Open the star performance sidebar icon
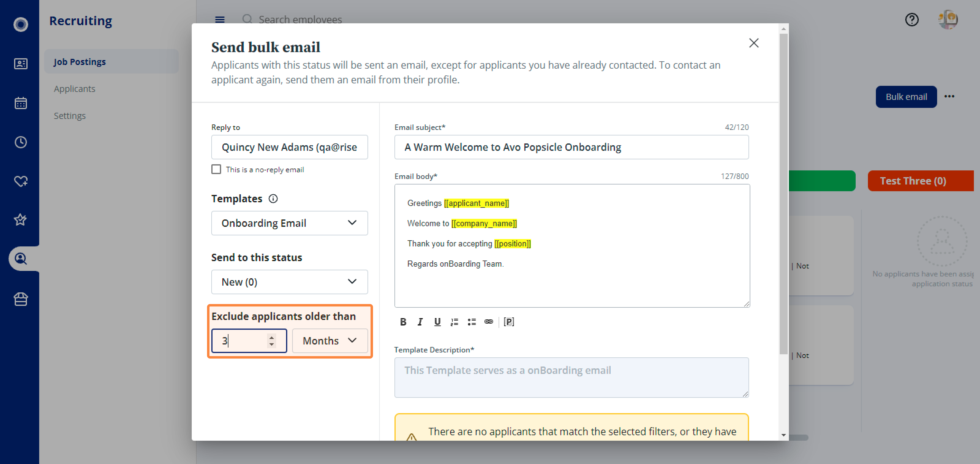The image size is (980, 464). 21,220
